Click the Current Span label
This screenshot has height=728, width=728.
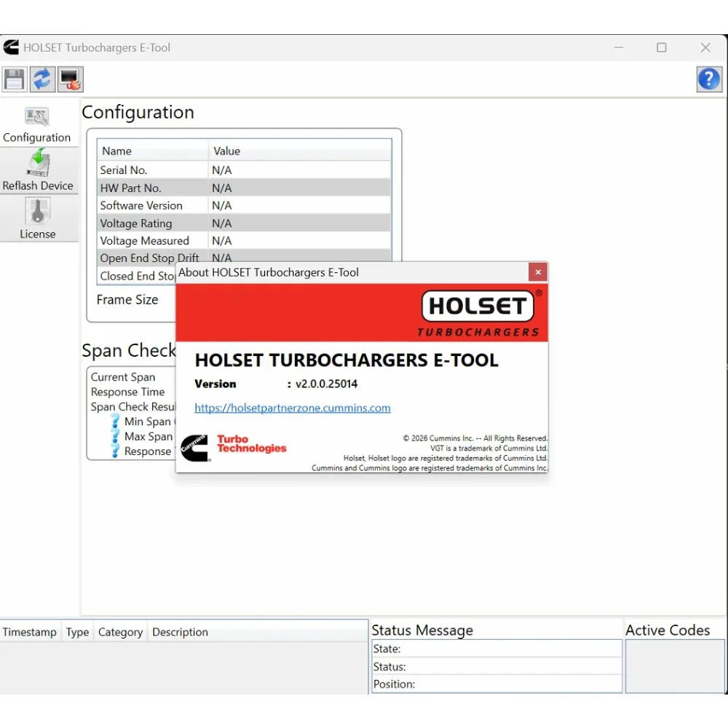(123, 377)
